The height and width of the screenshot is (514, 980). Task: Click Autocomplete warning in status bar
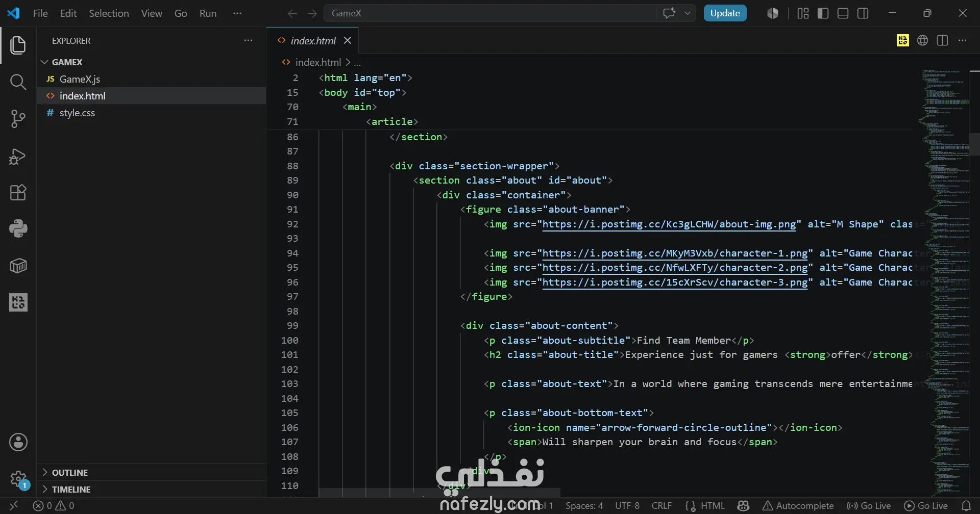tap(798, 505)
